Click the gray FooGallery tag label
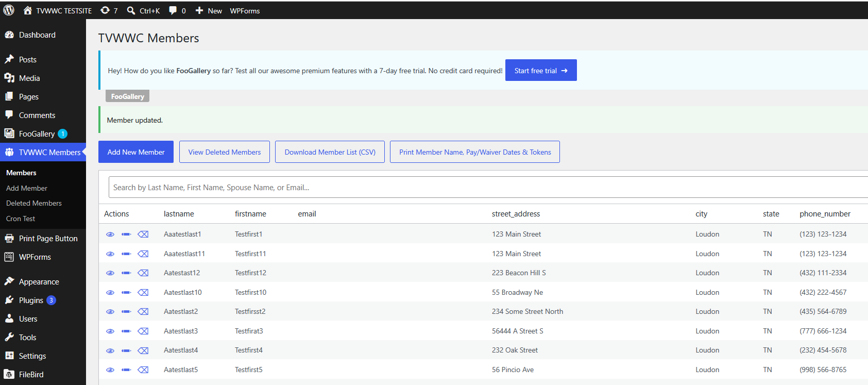Image resolution: width=868 pixels, height=385 pixels. click(128, 96)
